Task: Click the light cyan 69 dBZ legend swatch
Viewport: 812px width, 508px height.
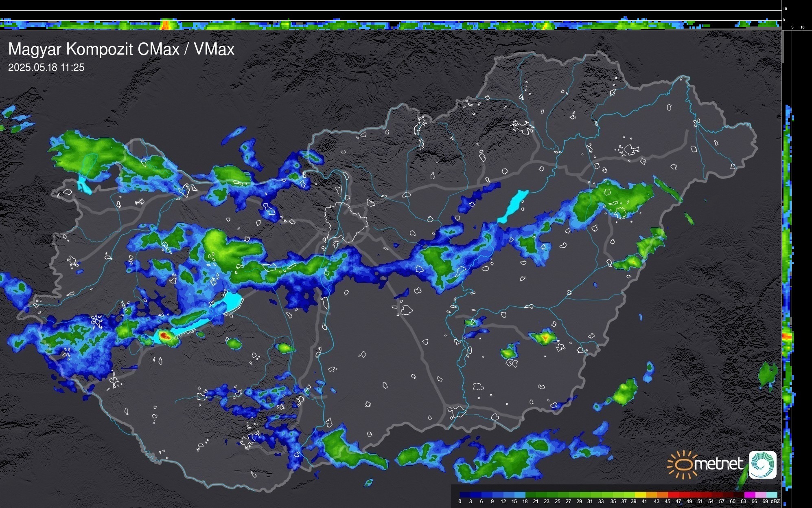Action: [771, 495]
